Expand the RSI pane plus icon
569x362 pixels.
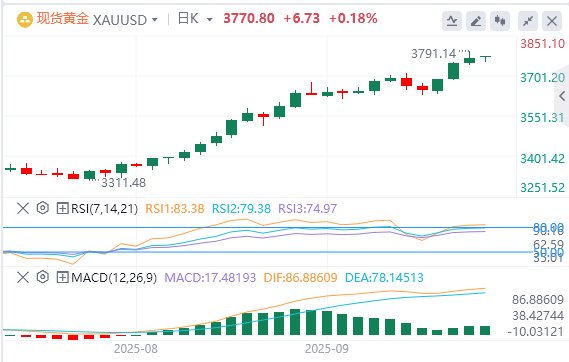(x=62, y=209)
